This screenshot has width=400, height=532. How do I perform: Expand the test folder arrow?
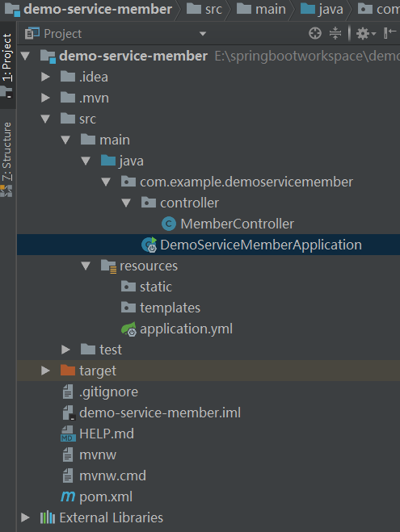tap(65, 350)
